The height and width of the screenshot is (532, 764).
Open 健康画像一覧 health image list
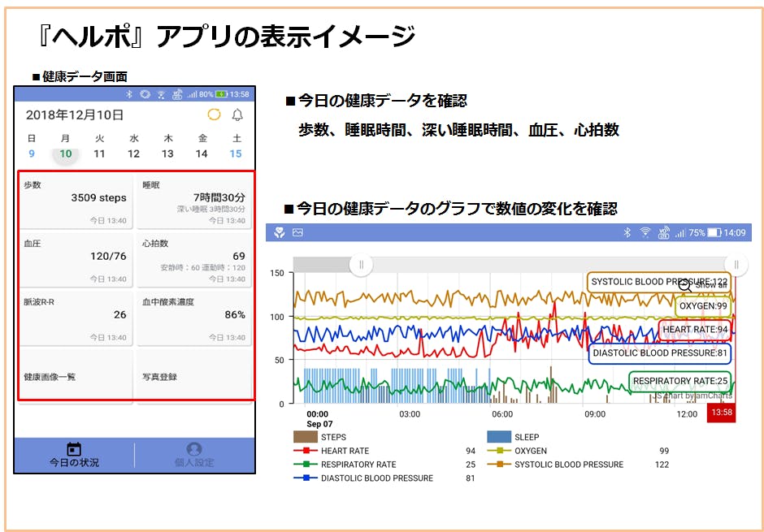(x=76, y=377)
